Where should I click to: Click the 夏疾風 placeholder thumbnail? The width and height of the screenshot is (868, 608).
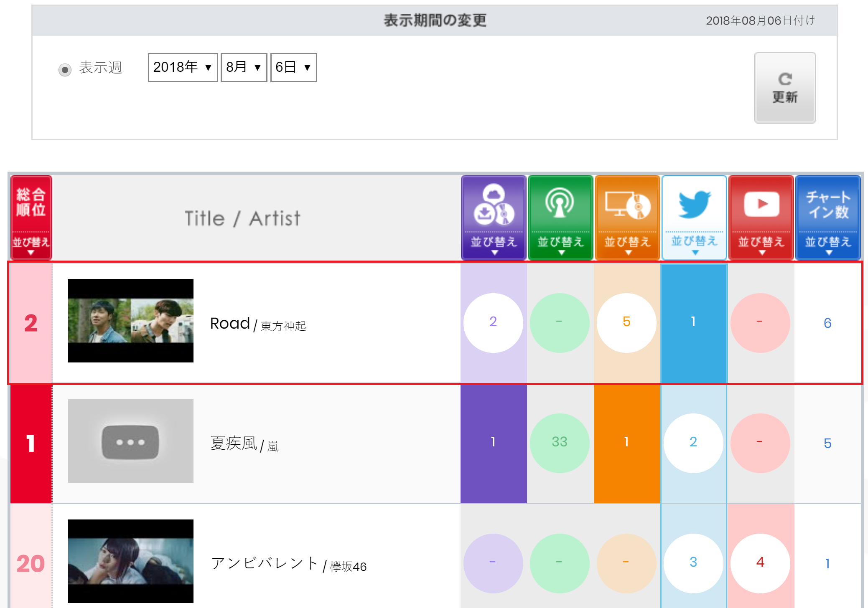pos(131,441)
